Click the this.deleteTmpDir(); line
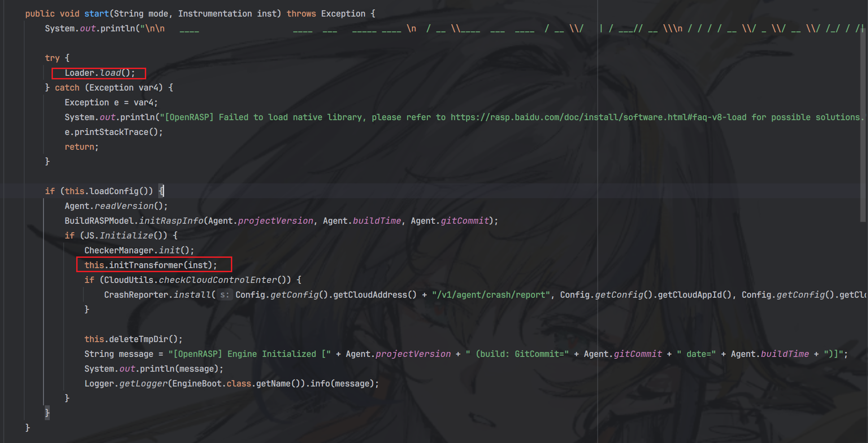The height and width of the screenshot is (443, 868). pos(134,339)
